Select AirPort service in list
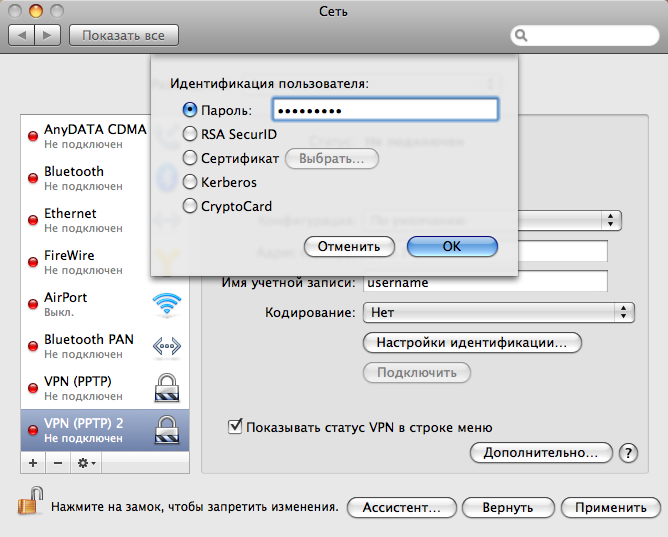668x537 pixels. (x=105, y=304)
